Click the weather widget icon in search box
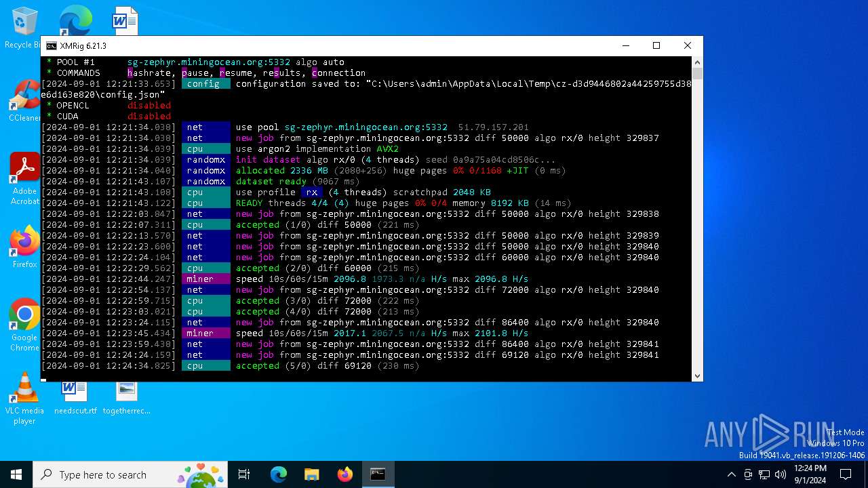The image size is (868, 488). tap(201, 474)
